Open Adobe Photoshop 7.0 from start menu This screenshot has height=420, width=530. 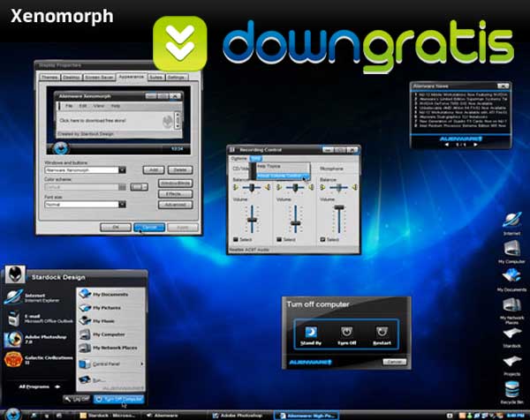(38, 339)
